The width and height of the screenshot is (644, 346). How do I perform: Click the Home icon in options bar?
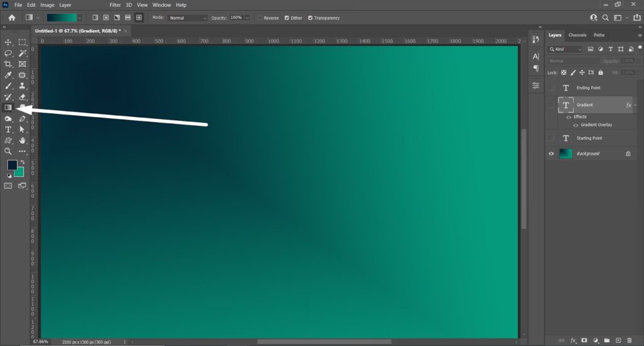(11, 18)
